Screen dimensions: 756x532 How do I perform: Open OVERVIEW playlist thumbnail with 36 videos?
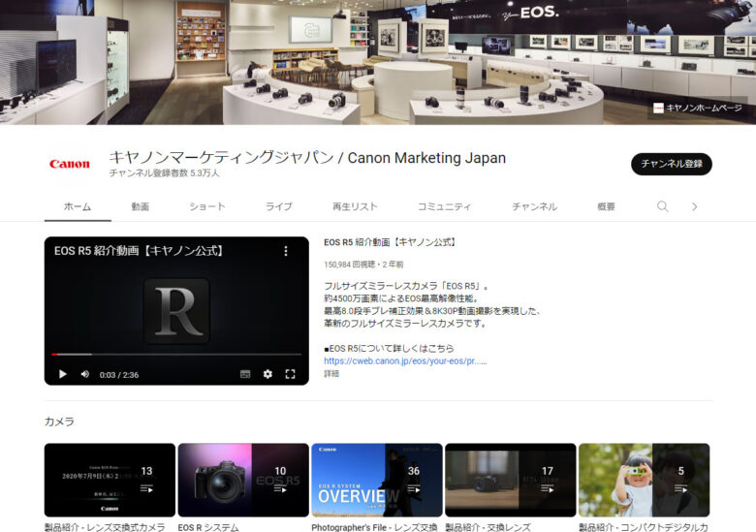point(377,480)
